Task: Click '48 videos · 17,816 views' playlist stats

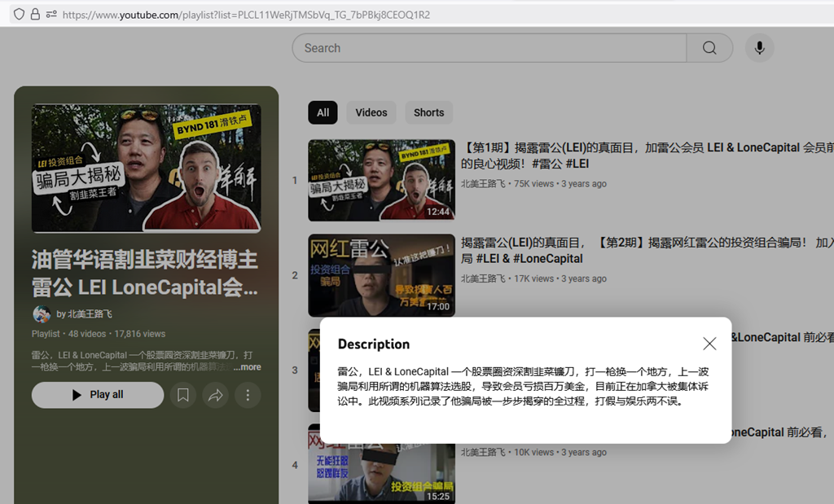Action: point(117,334)
